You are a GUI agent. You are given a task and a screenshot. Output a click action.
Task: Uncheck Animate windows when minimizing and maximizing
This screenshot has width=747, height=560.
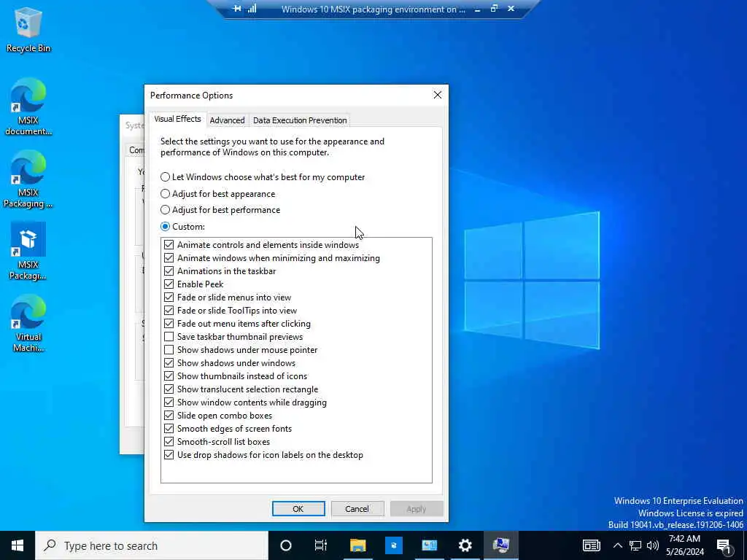(x=169, y=258)
